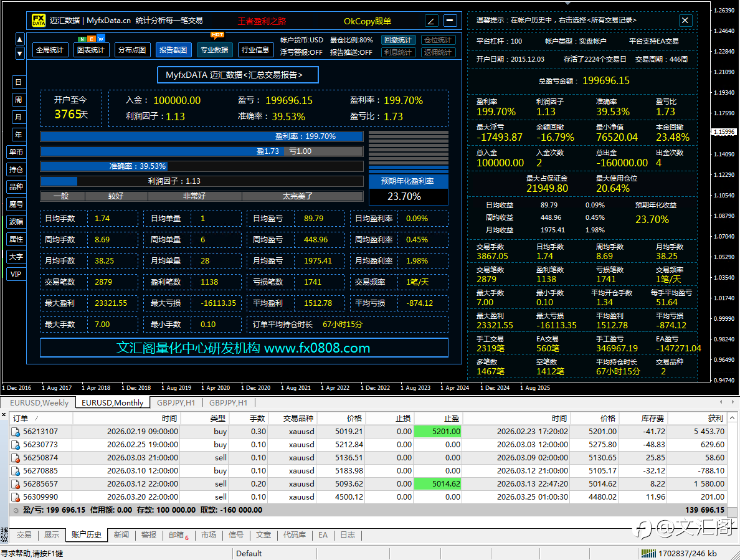Select the 年 yearly sidebar button
The image size is (740, 560).
[19, 135]
